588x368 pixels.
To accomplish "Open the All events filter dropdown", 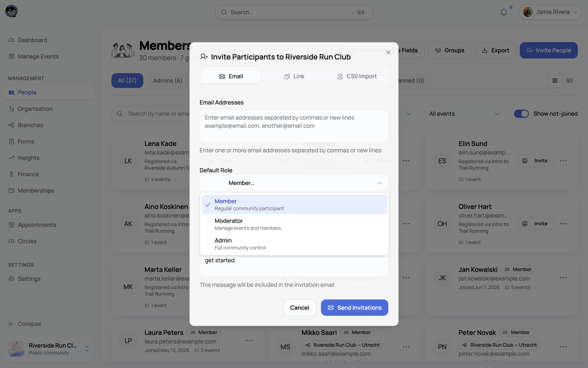I will click(x=464, y=114).
